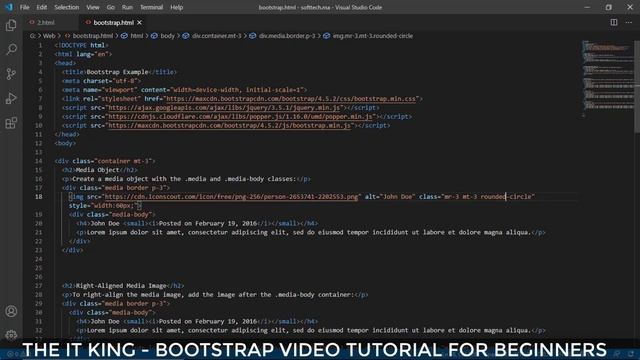640x360 pixels.
Task: Click div.media.border.p-3 breadcrumb segment
Action: 287,36
